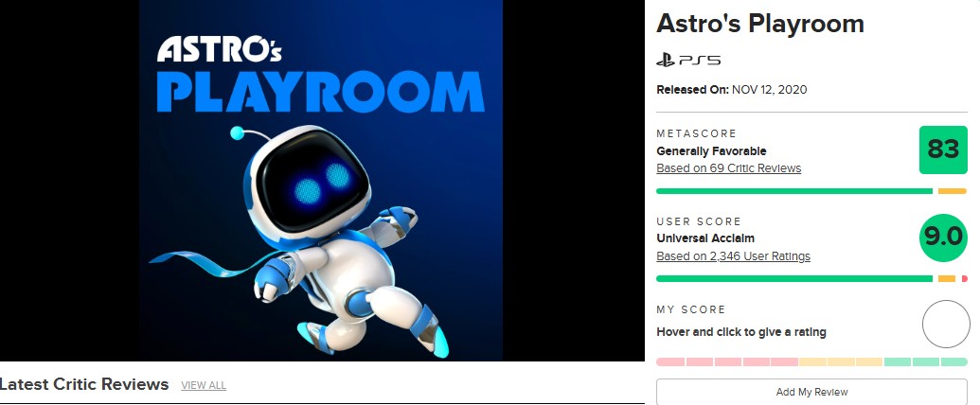Click the Add My Review button
The height and width of the screenshot is (405, 980).
tap(811, 392)
